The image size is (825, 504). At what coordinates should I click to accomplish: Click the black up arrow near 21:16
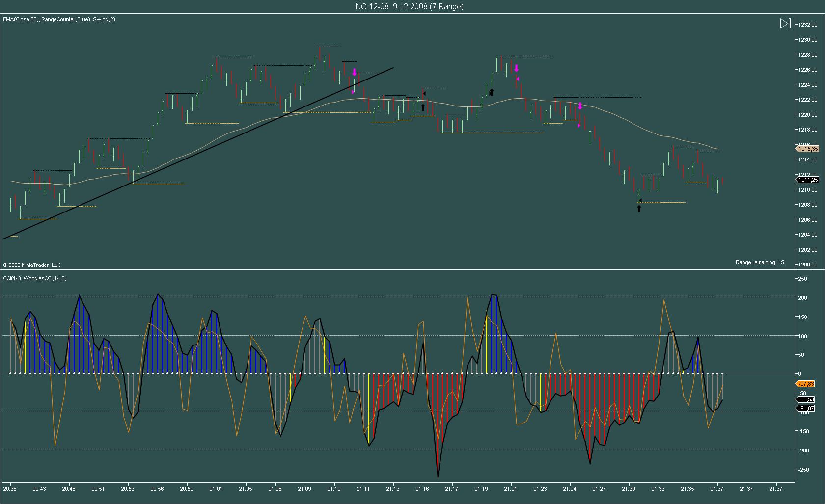423,107
